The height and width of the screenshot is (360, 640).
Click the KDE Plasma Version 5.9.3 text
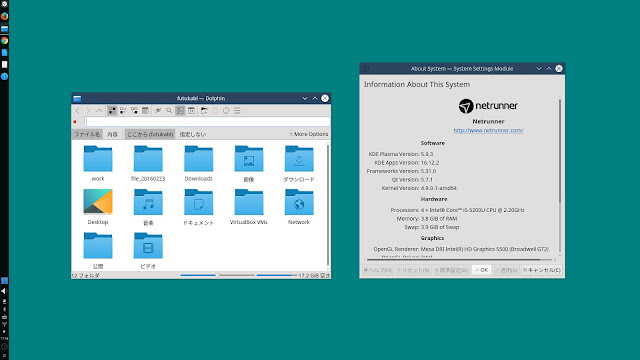pyautogui.click(x=400, y=154)
